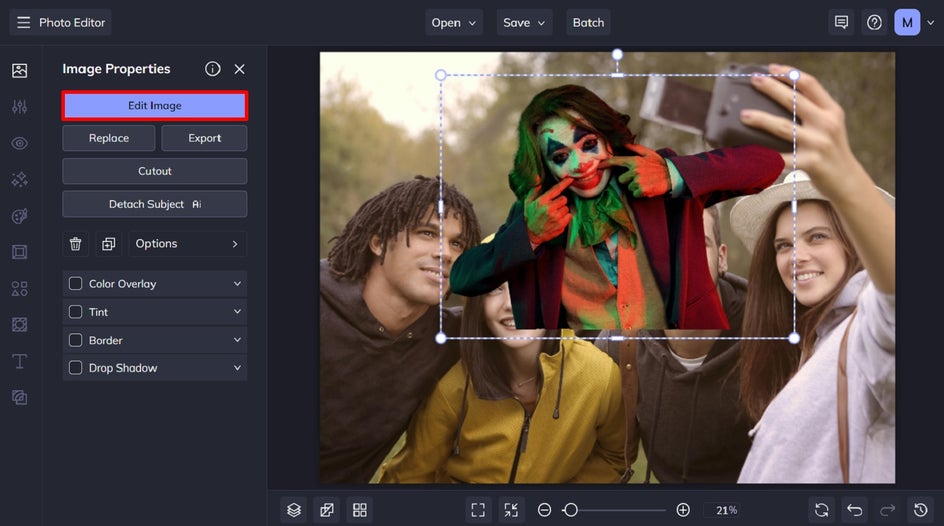944x526 pixels.
Task: Enable the Drop Shadow checkbox
Action: pos(75,368)
